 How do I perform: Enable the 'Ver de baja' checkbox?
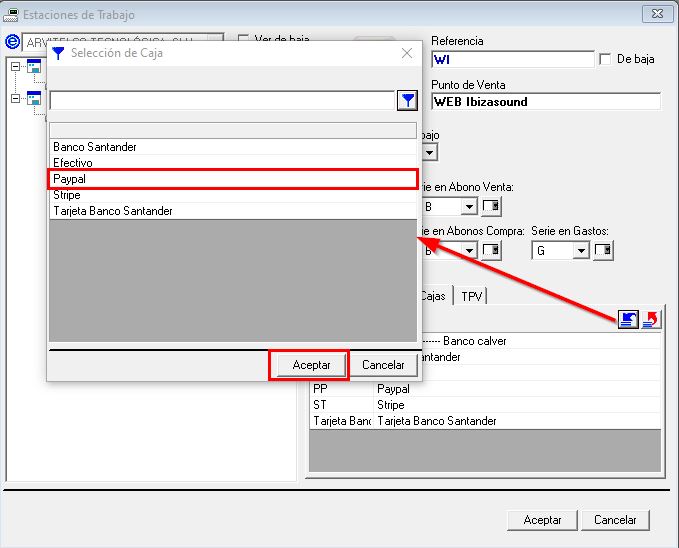[243, 40]
